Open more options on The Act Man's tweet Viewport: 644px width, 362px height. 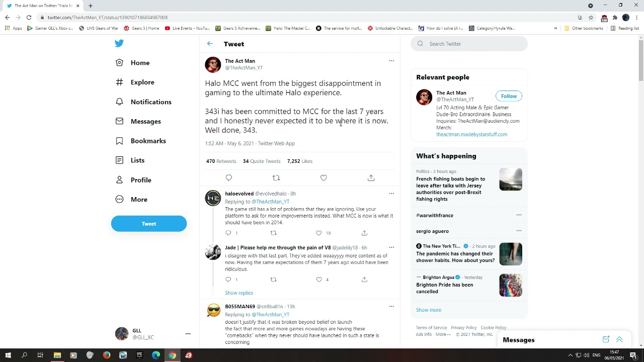pyautogui.click(x=391, y=61)
